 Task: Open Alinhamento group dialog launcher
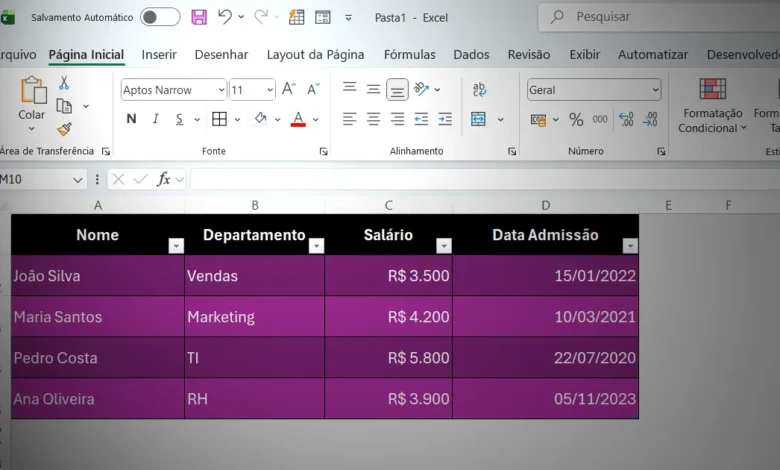[x=512, y=152]
